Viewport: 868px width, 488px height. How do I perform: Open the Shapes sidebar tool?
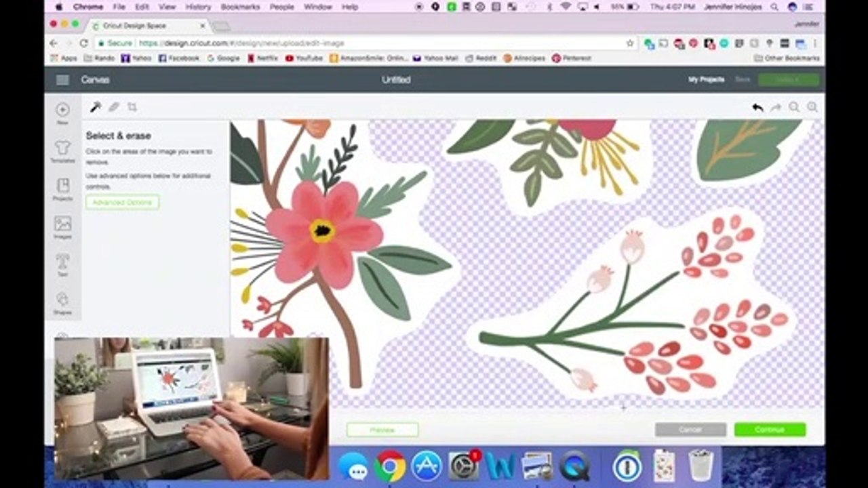62,304
